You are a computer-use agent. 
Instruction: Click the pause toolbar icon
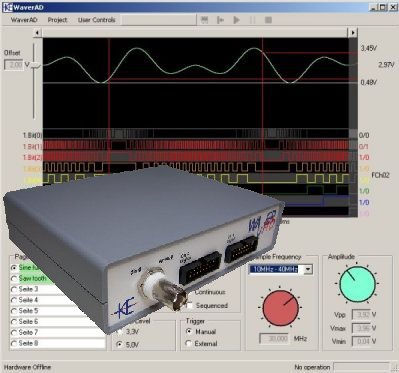tap(252, 20)
